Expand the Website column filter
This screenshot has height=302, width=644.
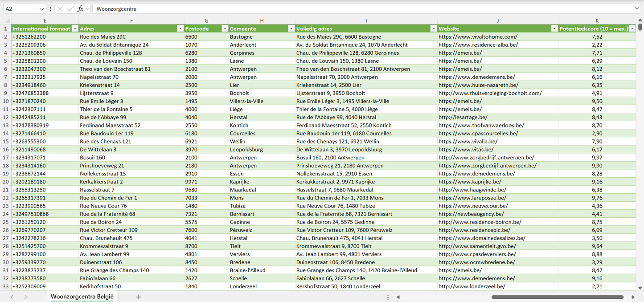click(x=554, y=29)
